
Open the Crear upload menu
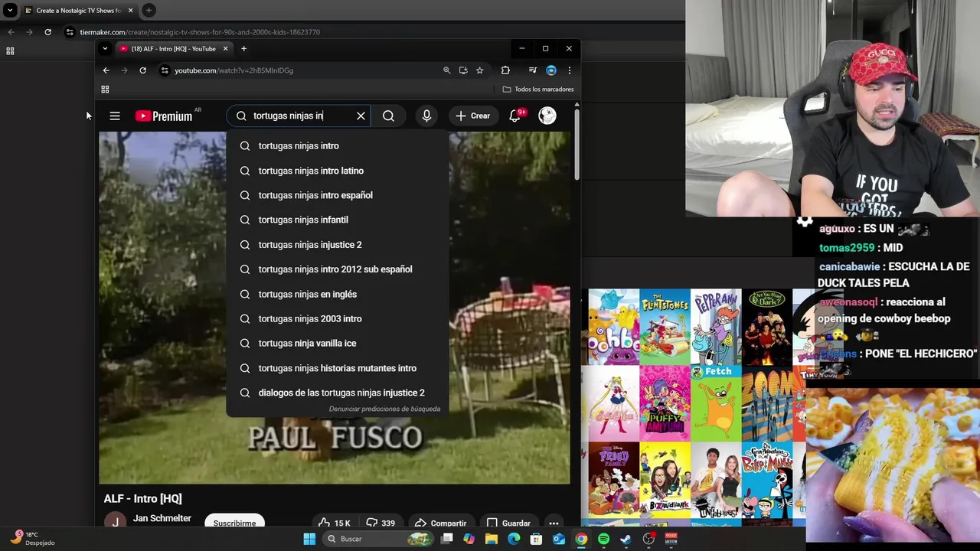472,116
